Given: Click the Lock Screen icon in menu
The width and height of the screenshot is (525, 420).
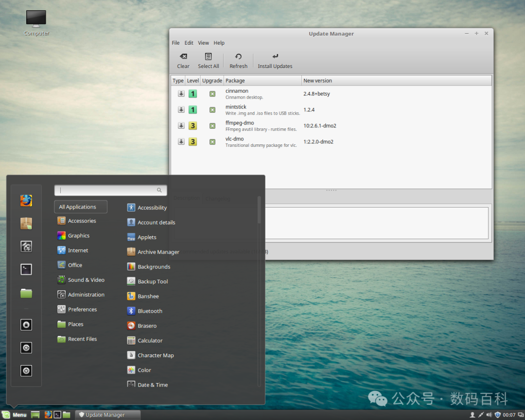Looking at the screenshot, I should tap(26, 325).
